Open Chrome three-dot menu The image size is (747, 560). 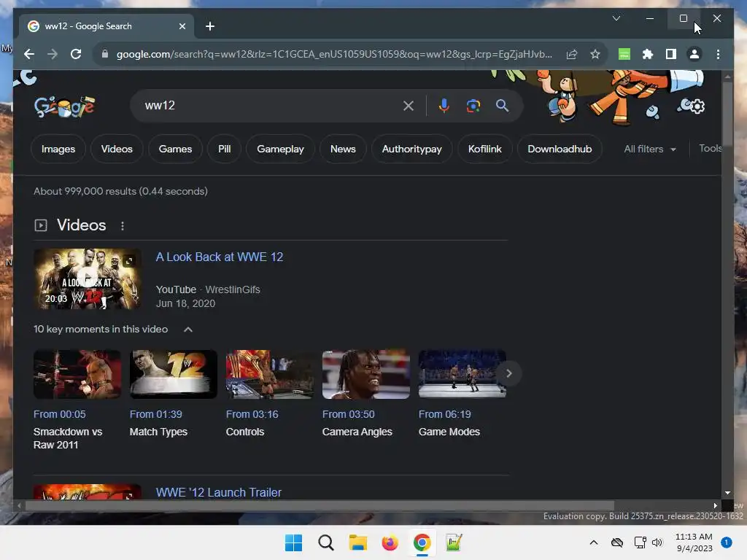(718, 54)
